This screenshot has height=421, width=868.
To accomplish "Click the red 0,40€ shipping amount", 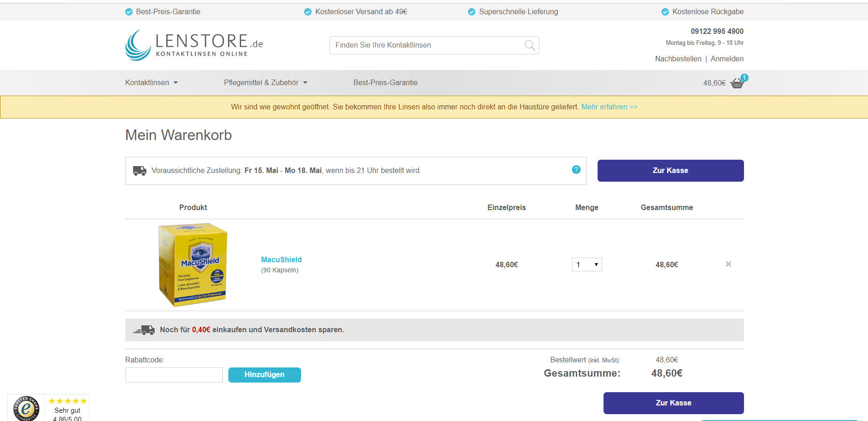I will tap(201, 330).
